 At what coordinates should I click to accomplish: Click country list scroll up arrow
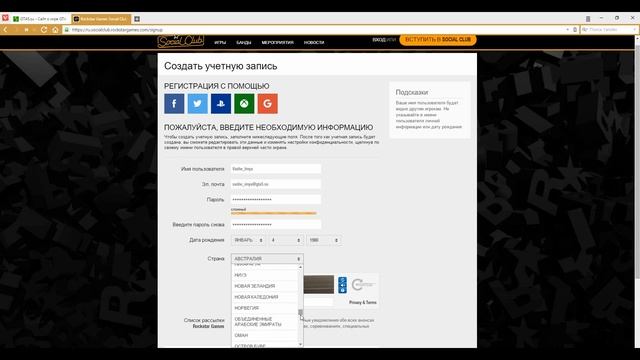301,267
